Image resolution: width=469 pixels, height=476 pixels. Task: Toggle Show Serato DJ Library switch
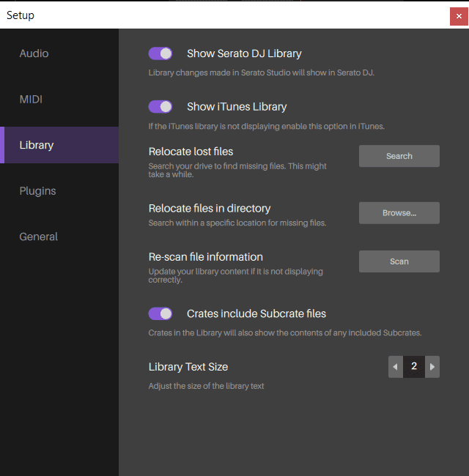tap(160, 53)
